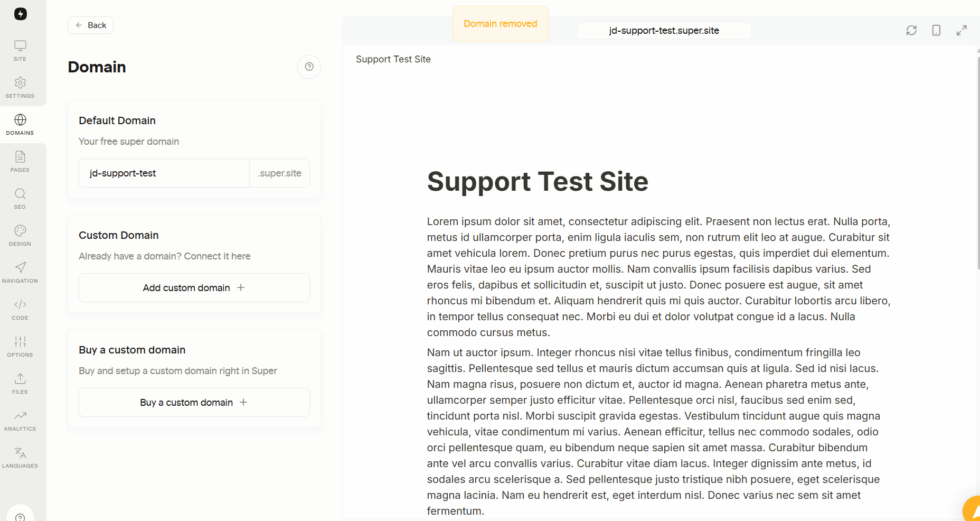980x521 pixels.
Task: Click the Back button
Action: (90, 25)
